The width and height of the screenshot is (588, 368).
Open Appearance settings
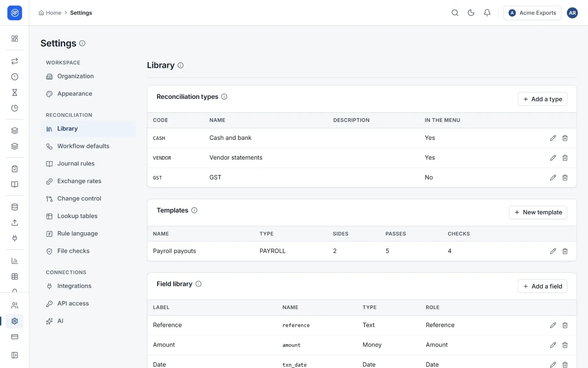88,94
